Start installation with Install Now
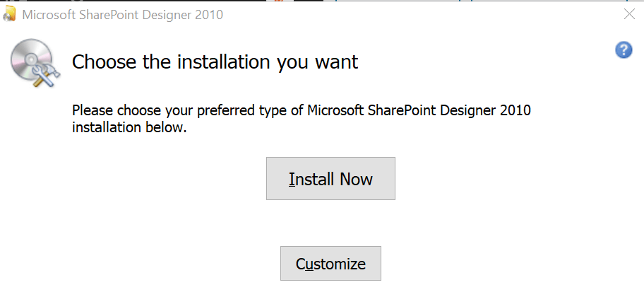This screenshot has height=292, width=644. point(330,178)
